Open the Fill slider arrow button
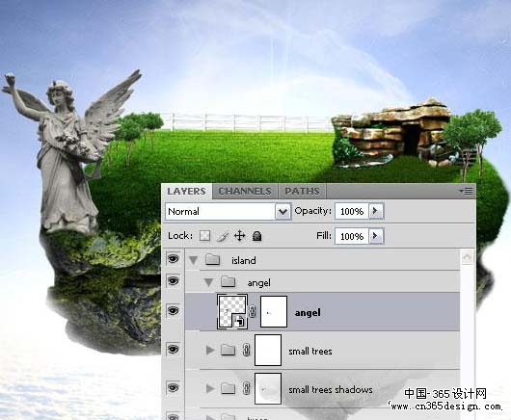 [x=376, y=236]
